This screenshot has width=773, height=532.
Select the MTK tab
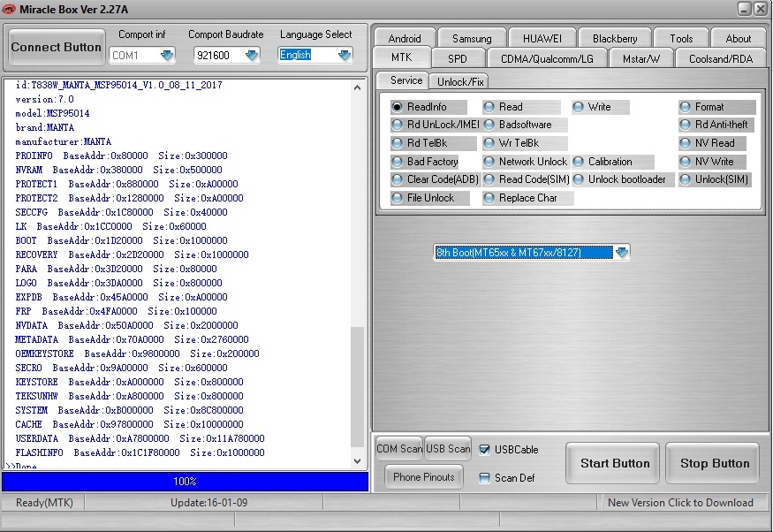402,57
